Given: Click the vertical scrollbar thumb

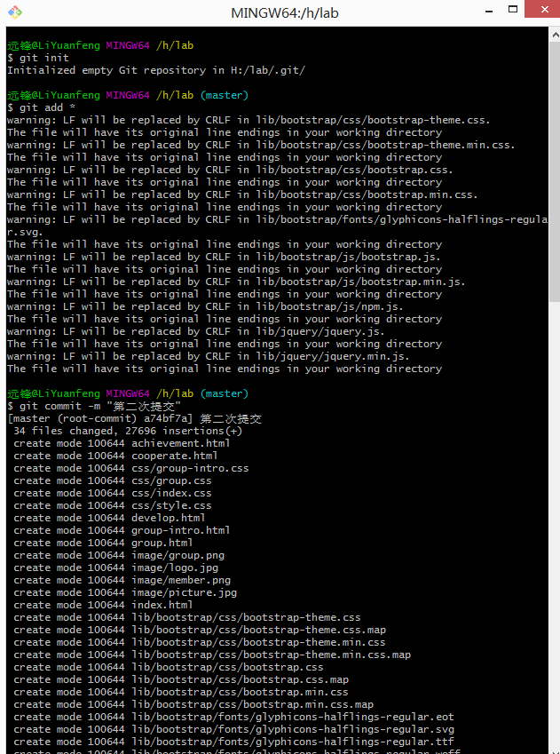Looking at the screenshot, I should (555, 172).
